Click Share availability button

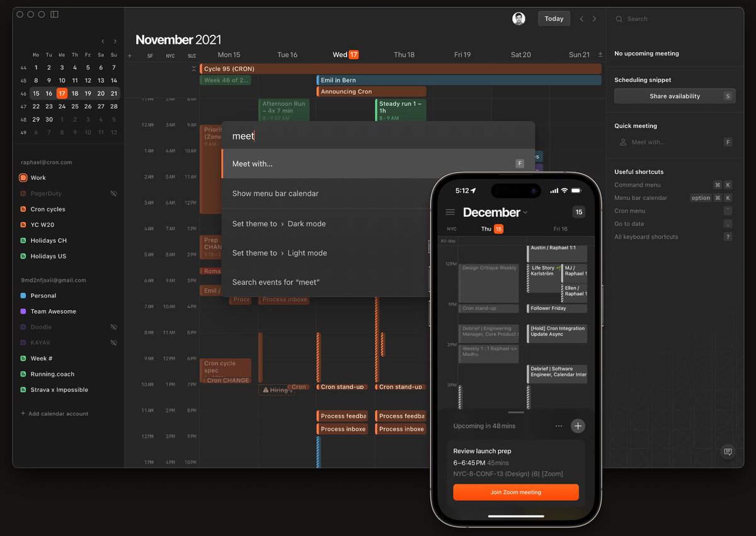click(675, 96)
